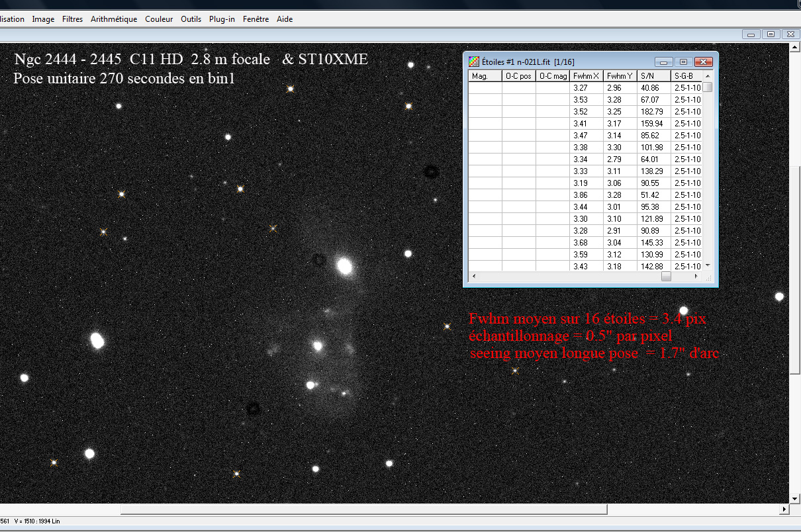
Task: Click the brightest star near image center
Action: (x=344, y=266)
